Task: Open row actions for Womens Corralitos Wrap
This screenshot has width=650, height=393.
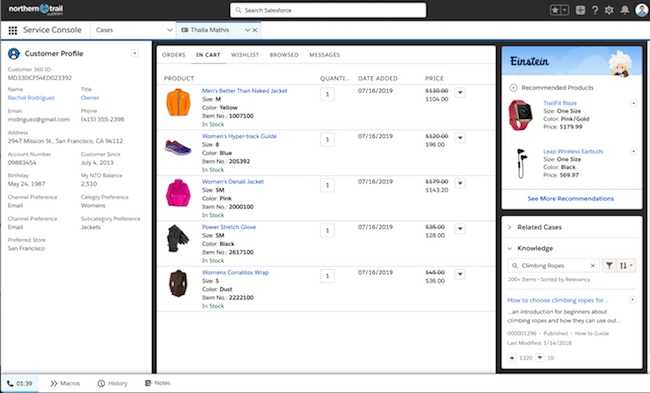Action: click(460, 274)
